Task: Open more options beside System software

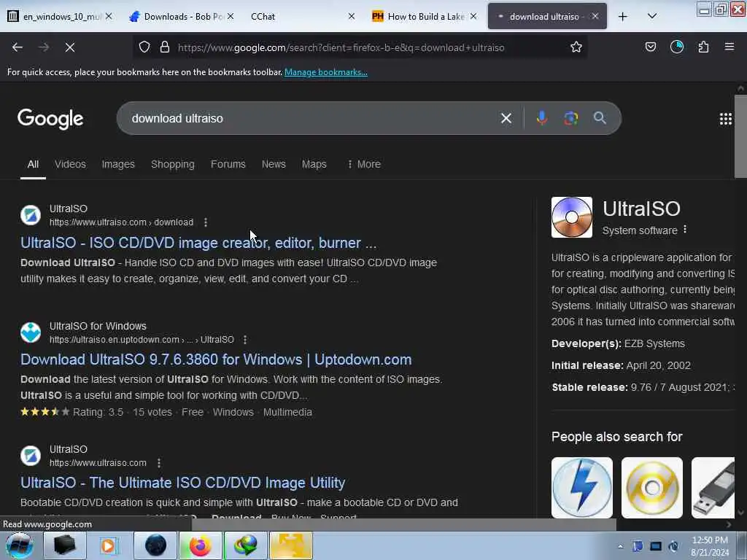Action: 685,230
